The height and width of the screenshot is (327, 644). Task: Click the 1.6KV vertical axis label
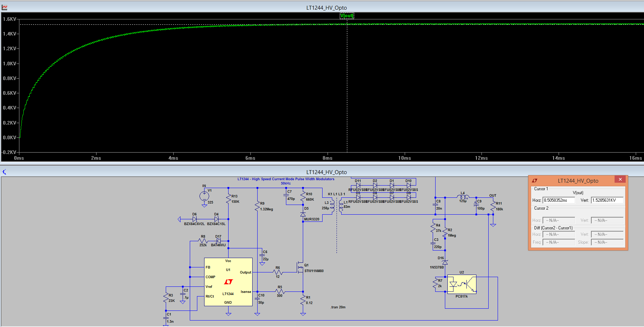[x=9, y=19]
